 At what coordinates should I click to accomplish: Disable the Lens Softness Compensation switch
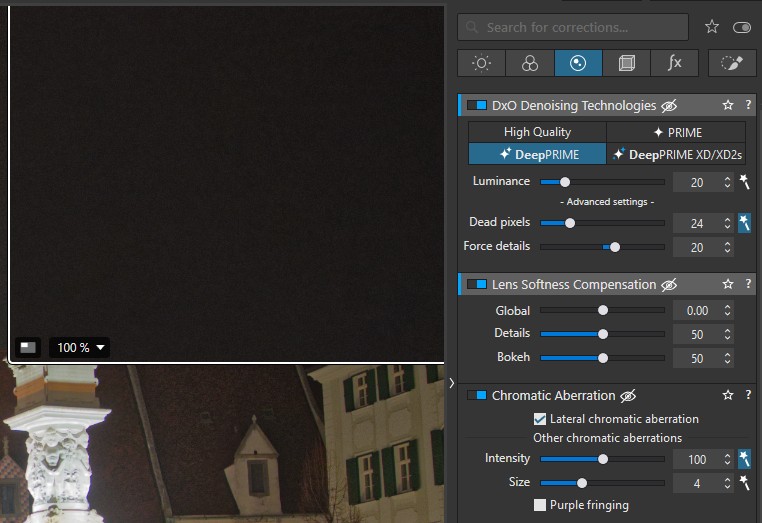tap(477, 284)
